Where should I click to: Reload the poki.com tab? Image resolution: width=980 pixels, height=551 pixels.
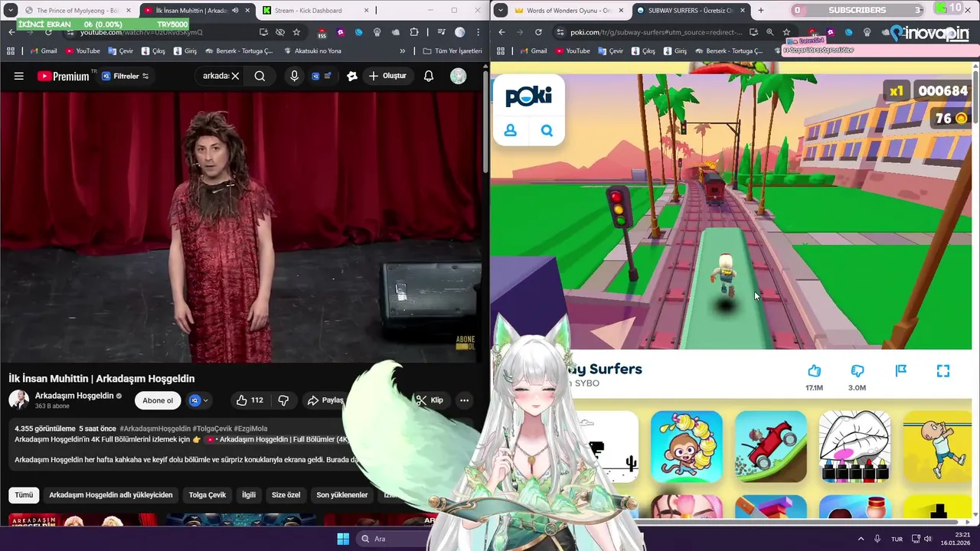tap(538, 32)
